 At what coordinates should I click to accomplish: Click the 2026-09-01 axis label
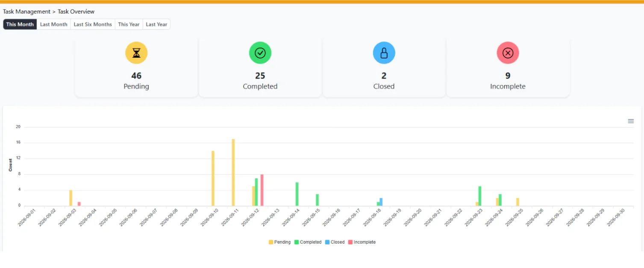click(26, 218)
